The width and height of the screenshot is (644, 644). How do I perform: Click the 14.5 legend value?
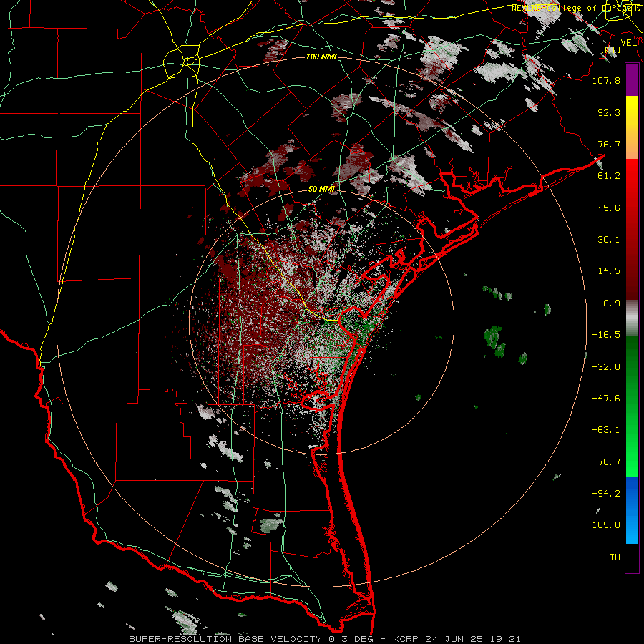tap(609, 271)
